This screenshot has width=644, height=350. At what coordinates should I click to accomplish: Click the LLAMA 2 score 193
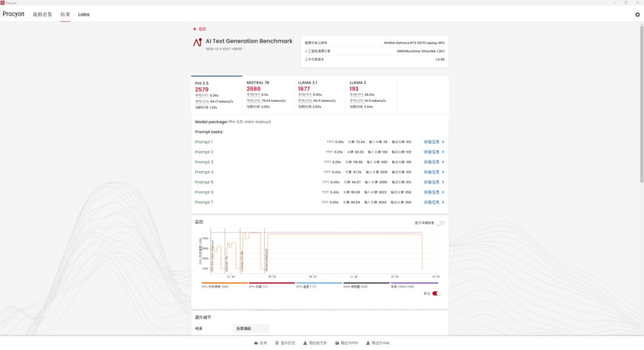coord(354,89)
